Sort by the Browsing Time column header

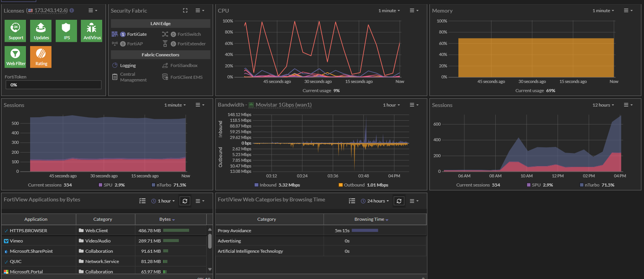tap(375, 219)
